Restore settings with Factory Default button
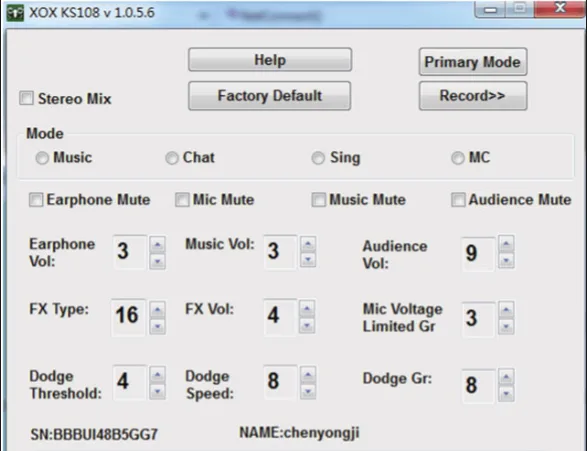The height and width of the screenshot is (451, 587). (270, 96)
